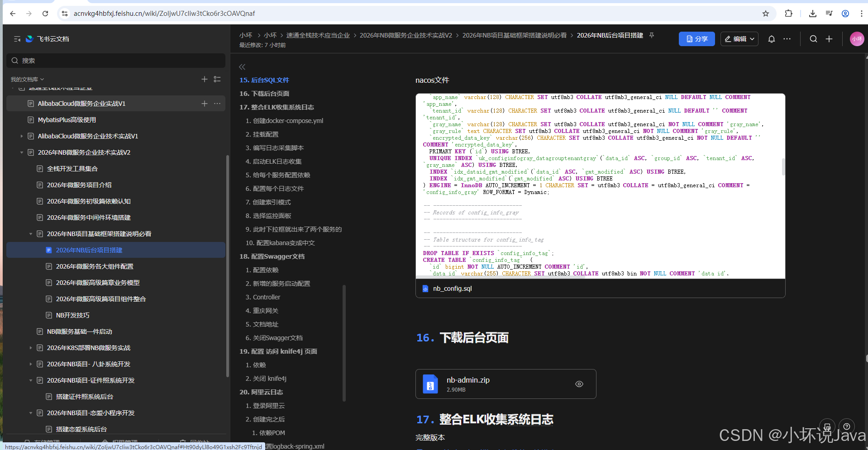Open in-document search with the magnifier icon
868x450 pixels.
tap(813, 39)
